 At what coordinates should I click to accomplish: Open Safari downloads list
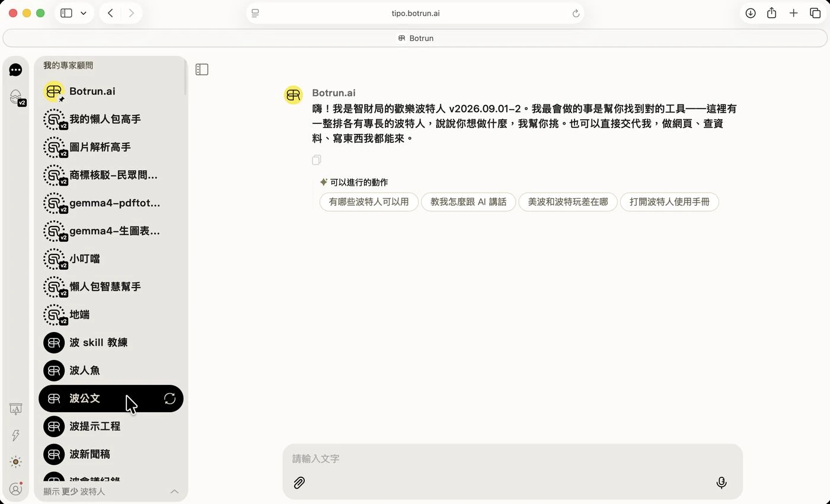pyautogui.click(x=751, y=13)
